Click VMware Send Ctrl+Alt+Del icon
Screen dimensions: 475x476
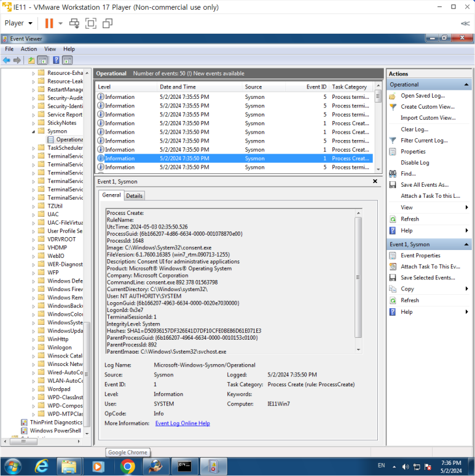74,23
